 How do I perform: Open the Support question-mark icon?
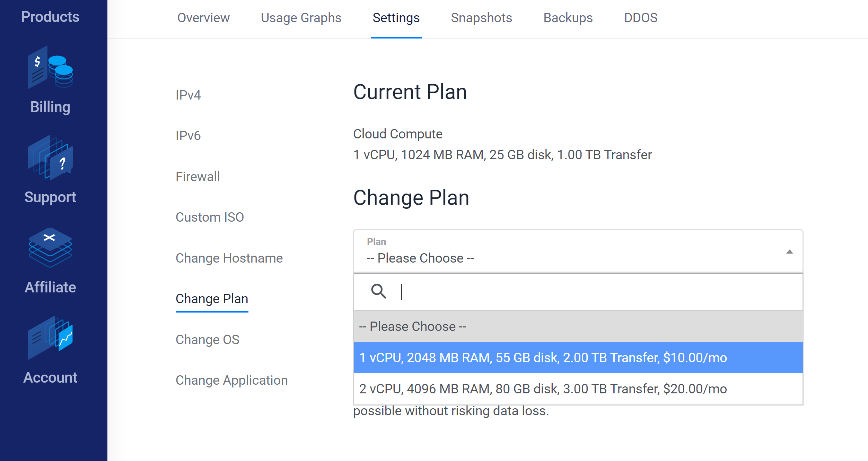pyautogui.click(x=50, y=157)
